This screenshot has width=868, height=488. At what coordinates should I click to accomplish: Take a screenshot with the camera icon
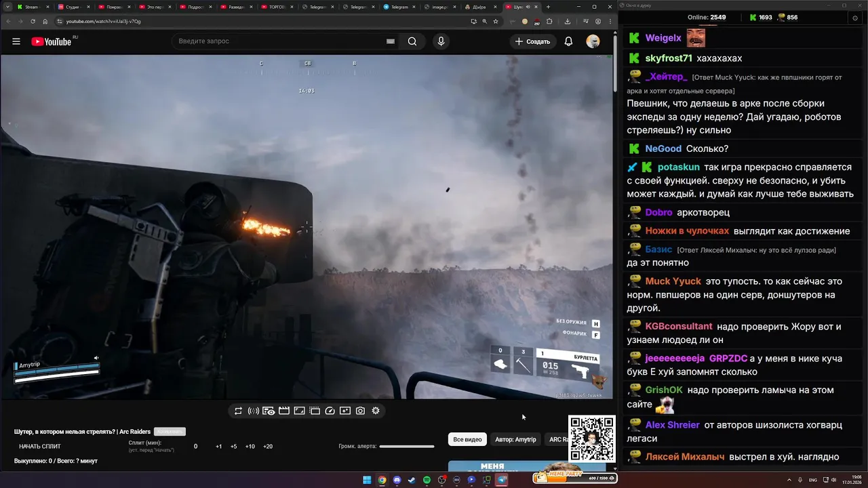click(360, 411)
